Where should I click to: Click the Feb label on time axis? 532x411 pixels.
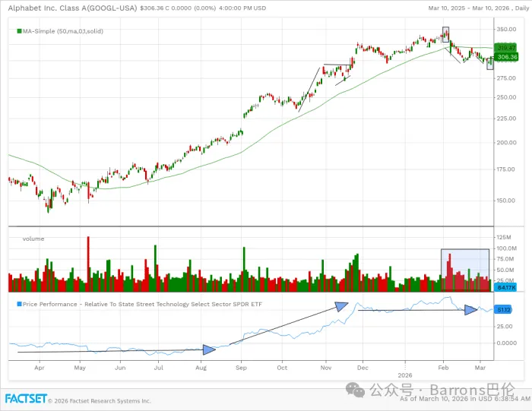443,368
